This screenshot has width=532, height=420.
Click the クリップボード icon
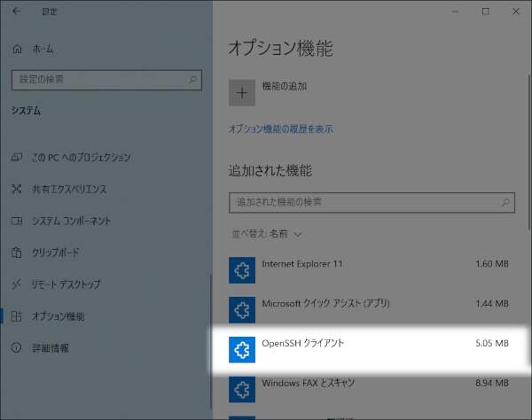pos(16,253)
